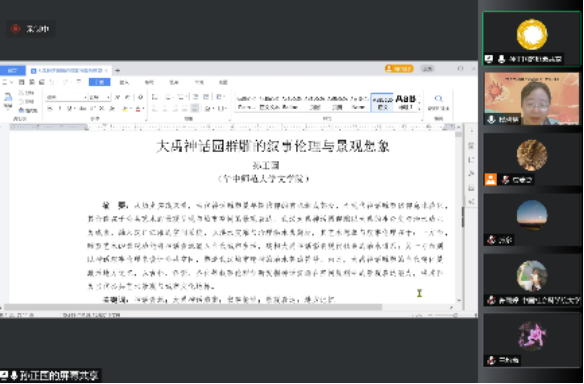Select the purple flower avatar participant tile
Image resolution: width=584 pixels, height=384 pixels.
pos(531,340)
